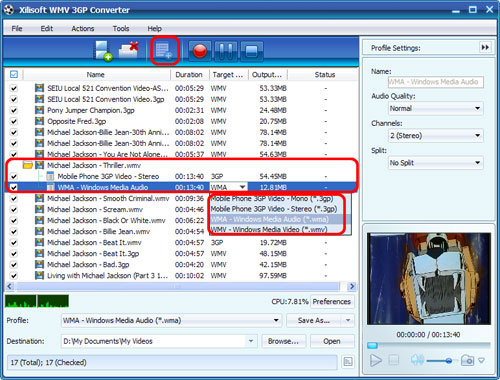Uncheck Mobile Phone 3GP Video - Stereo checkbox

click(14, 176)
